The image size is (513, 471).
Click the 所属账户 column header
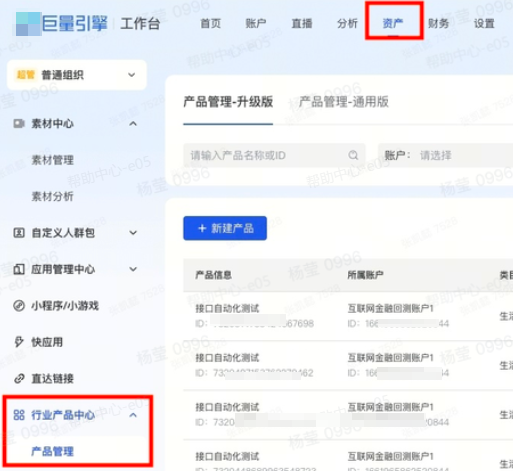365,275
